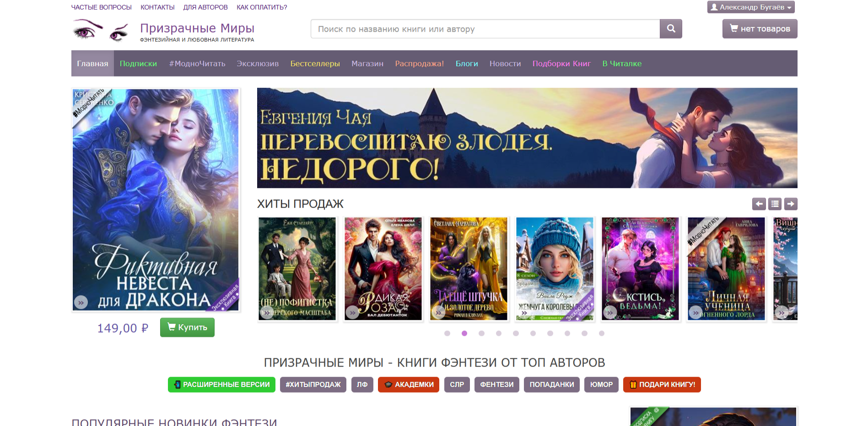The width and height of the screenshot is (868, 426).
Task: Click quick-view arrow on Экстись, ведьма cover
Action: tap(610, 312)
